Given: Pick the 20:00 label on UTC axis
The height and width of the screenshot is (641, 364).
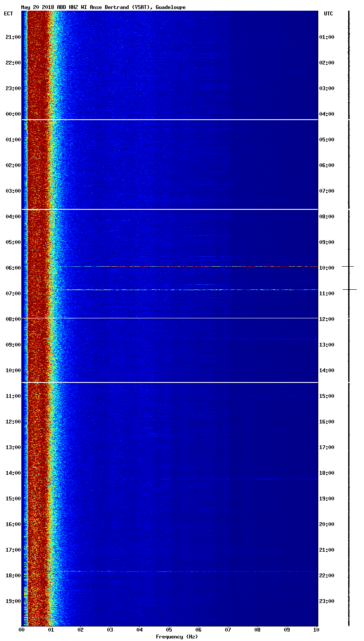Looking at the screenshot, I should point(327,524).
